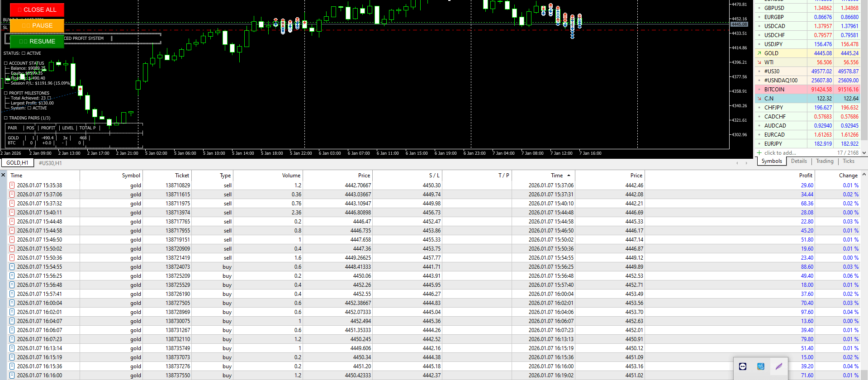Screen dimensions: 868x380
Task: Click the purple feather tray icon
Action: pyautogui.click(x=779, y=366)
